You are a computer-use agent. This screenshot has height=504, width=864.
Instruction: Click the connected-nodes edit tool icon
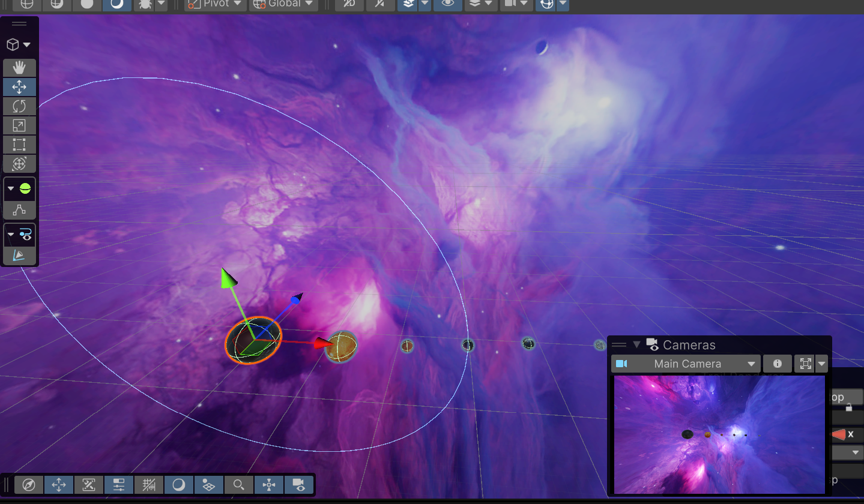(19, 210)
